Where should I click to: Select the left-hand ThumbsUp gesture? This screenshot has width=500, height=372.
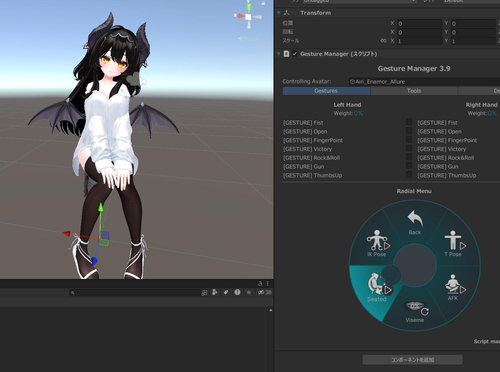pos(312,175)
